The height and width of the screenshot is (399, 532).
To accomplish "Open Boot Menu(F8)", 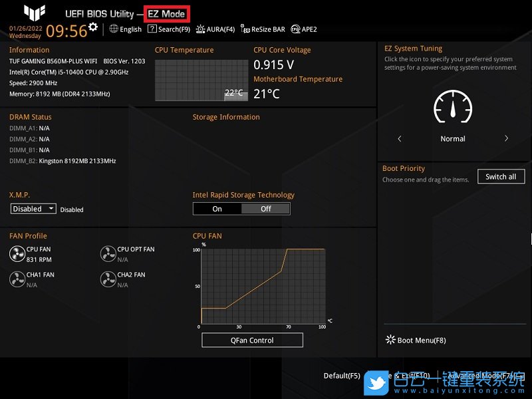I will 415,340.
